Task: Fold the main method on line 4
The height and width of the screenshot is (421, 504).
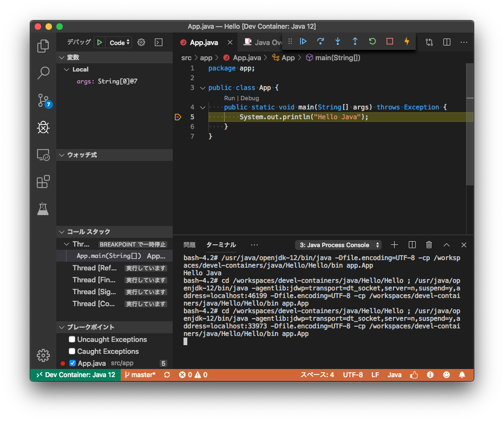Action: point(202,107)
